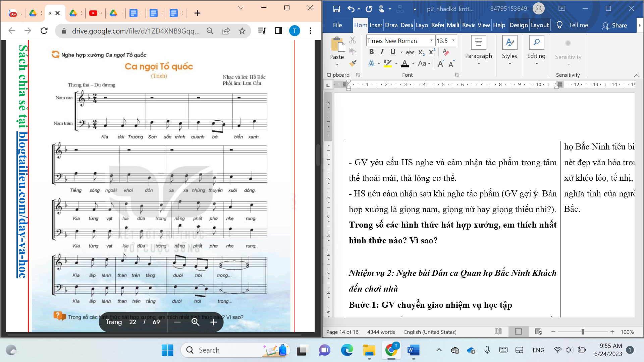This screenshot has height=362, width=644.
Task: Click the PDF page number 22 field
Action: 133,322
